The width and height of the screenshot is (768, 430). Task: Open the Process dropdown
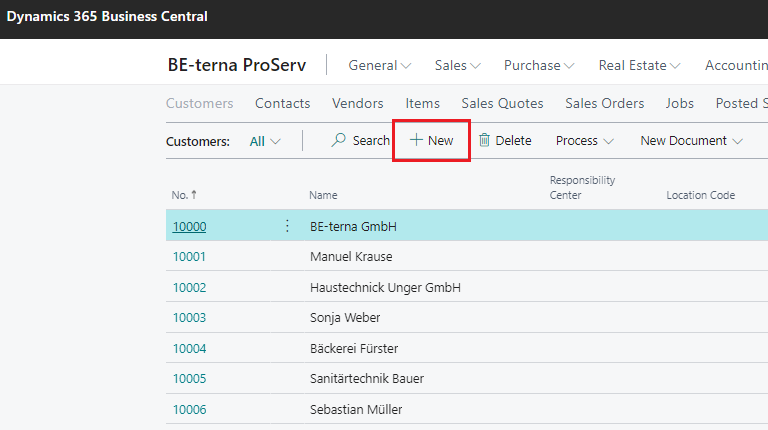click(584, 141)
